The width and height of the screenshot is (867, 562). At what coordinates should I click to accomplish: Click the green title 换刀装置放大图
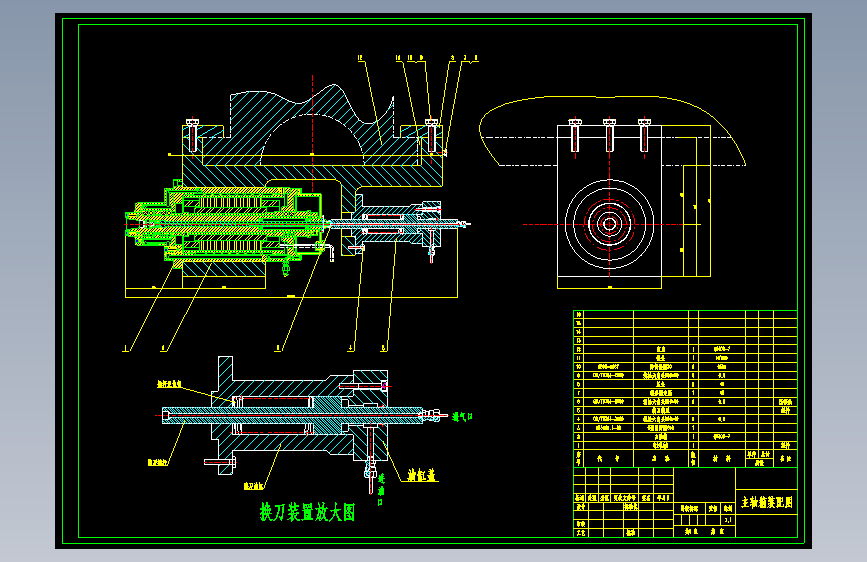pyautogui.click(x=307, y=512)
